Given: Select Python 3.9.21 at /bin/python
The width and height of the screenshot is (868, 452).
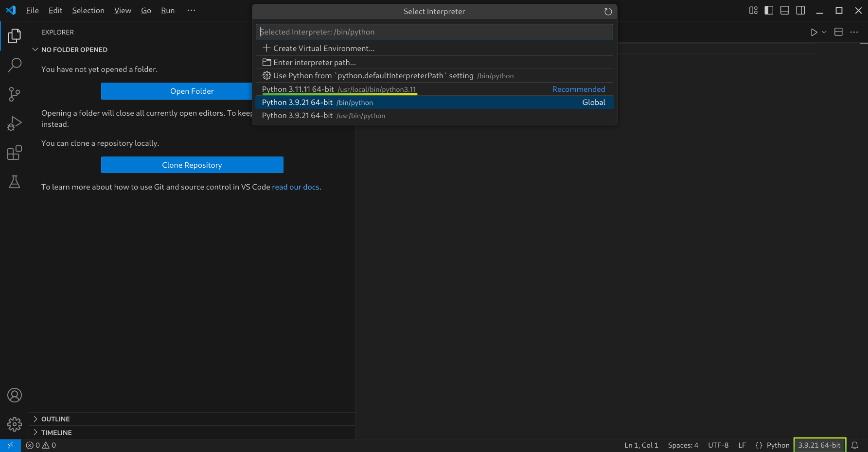Looking at the screenshot, I should (x=434, y=103).
